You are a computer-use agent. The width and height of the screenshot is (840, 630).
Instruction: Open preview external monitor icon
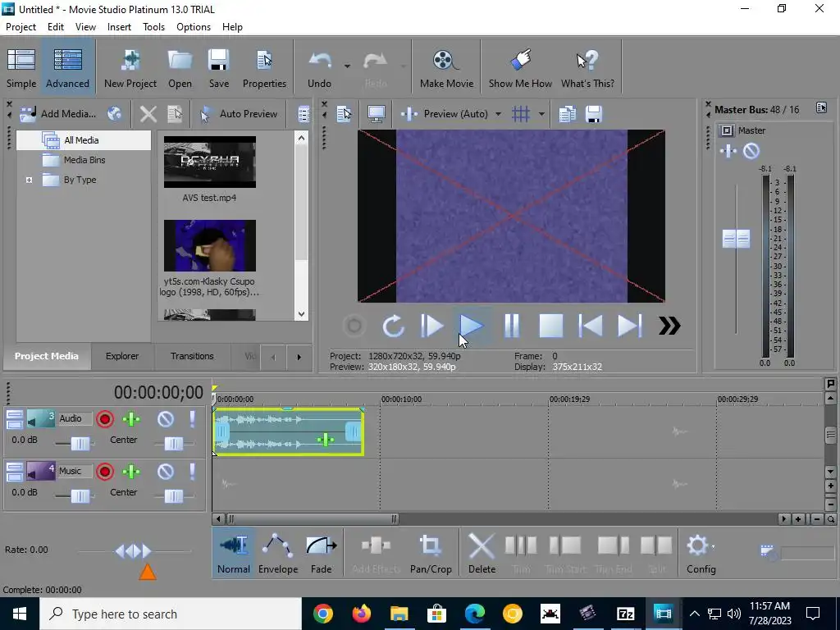377,113
